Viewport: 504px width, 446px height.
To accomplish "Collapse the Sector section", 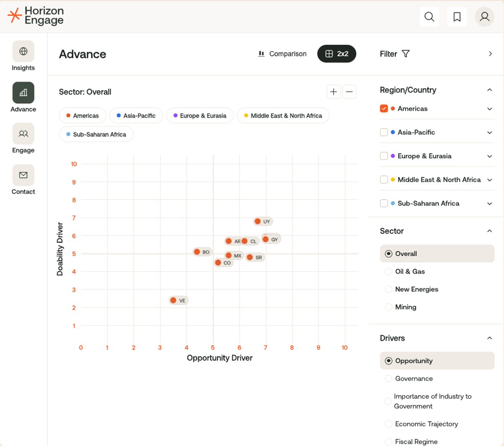I will 489,231.
